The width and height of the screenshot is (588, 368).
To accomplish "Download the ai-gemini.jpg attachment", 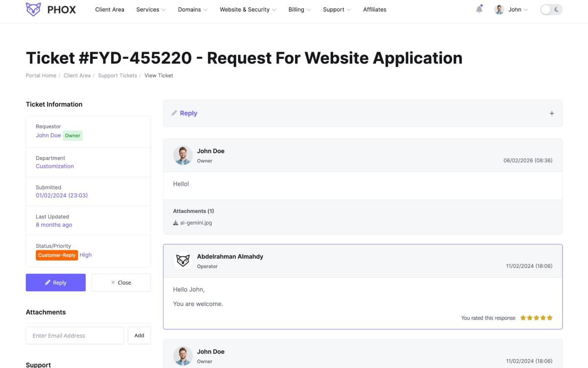I will point(193,223).
